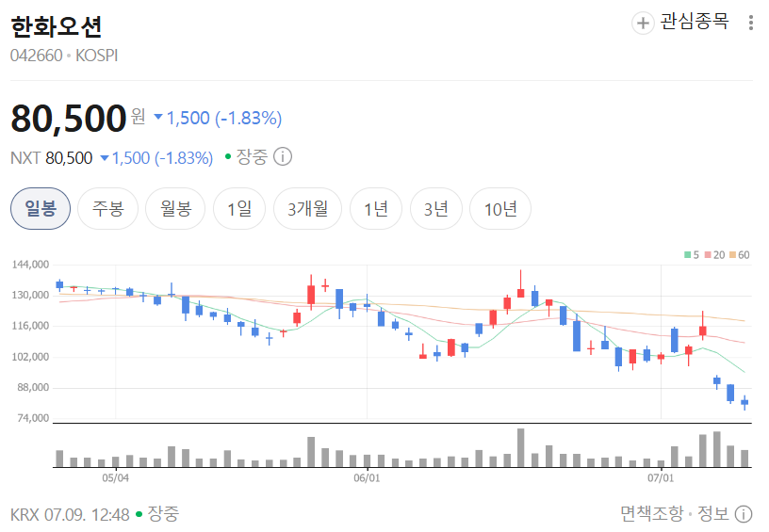Click the pink 20-day moving average legend
769x532 pixels.
714,255
